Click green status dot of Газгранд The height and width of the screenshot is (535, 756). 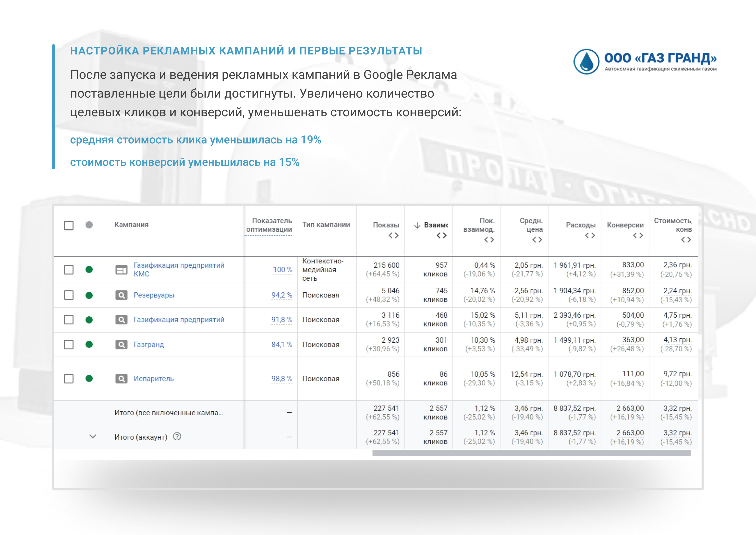(x=89, y=344)
